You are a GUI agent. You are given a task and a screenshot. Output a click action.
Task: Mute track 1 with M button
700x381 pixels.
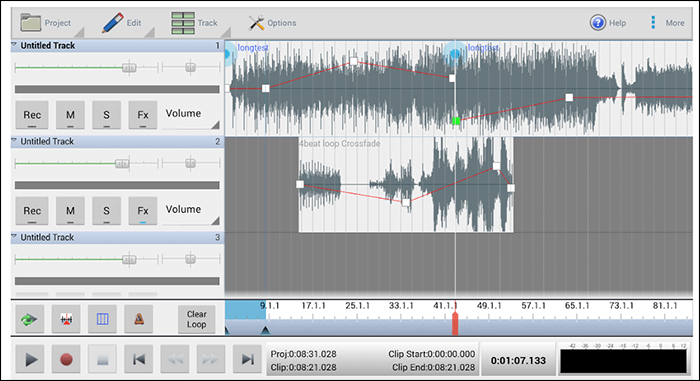(70, 115)
